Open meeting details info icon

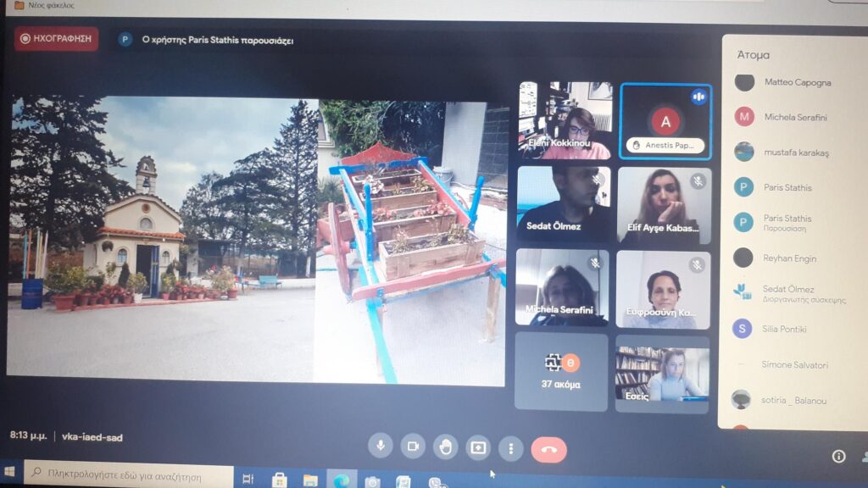838,456
